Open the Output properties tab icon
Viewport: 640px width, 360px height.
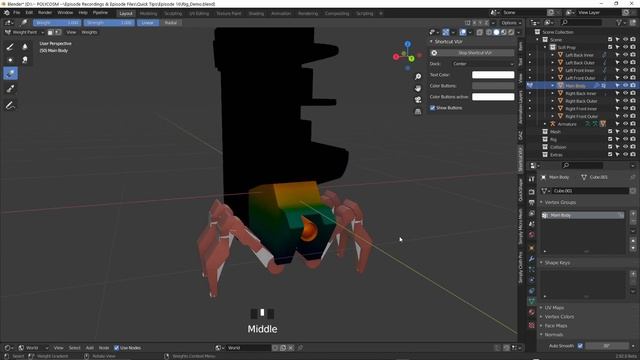(x=531, y=202)
